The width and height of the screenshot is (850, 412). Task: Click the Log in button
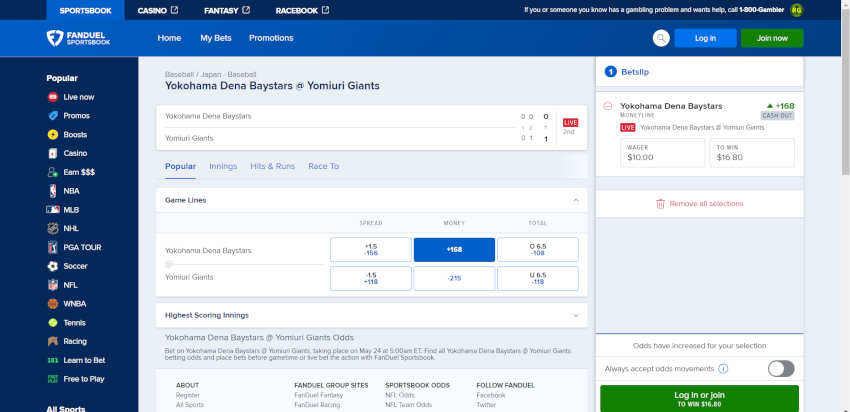click(x=705, y=38)
